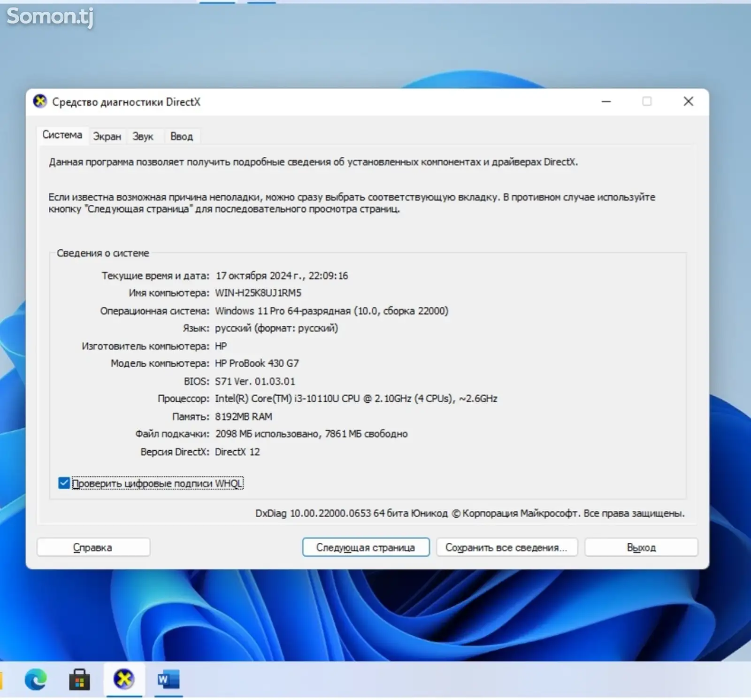Click the Следующая страница button
The height and width of the screenshot is (700, 751).
tap(366, 547)
